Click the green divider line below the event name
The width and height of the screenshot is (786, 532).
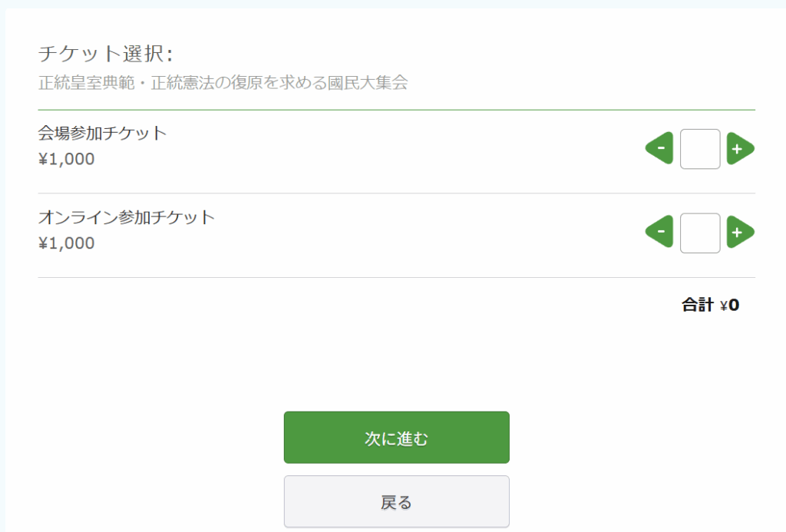tap(396, 110)
